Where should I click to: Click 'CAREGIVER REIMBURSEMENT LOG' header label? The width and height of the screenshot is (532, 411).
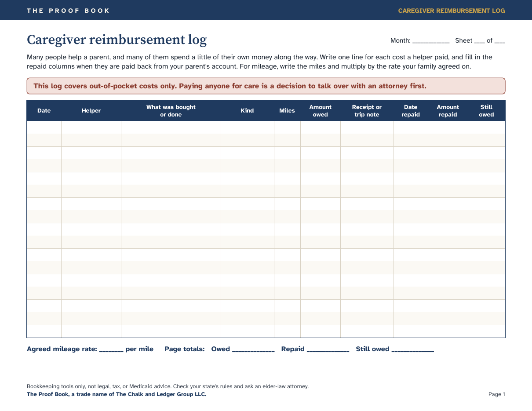(452, 11)
